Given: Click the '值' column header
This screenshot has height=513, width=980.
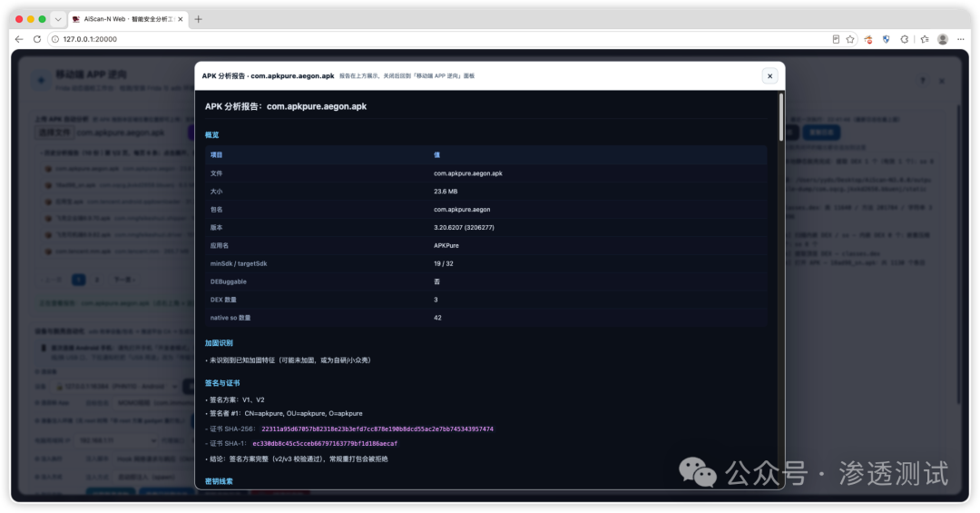Looking at the screenshot, I should click(436, 154).
